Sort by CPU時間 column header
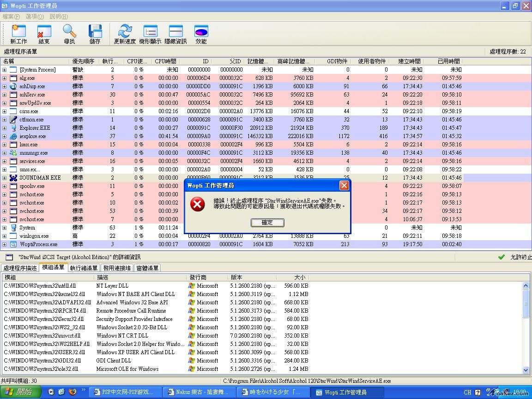Screen dimensions: 532x399 (165, 61)
